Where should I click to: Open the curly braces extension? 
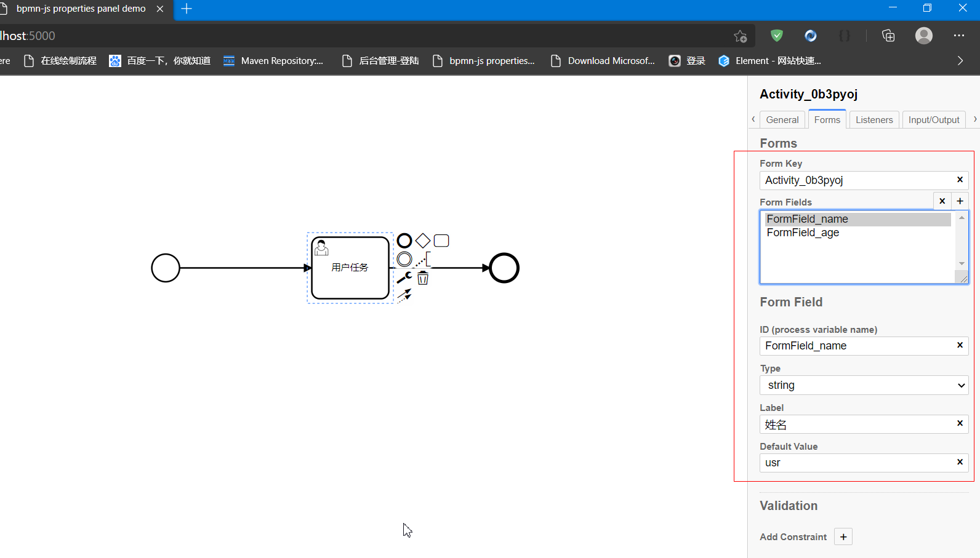point(845,36)
